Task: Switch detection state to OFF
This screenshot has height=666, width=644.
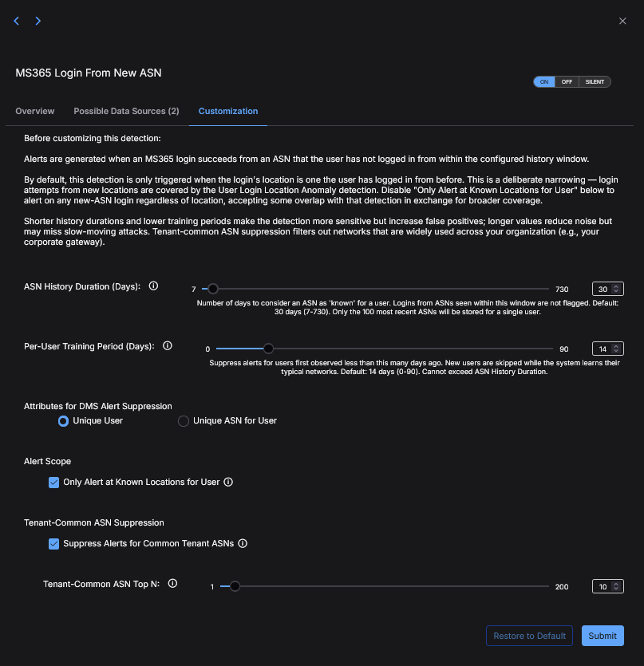Action: (567, 82)
